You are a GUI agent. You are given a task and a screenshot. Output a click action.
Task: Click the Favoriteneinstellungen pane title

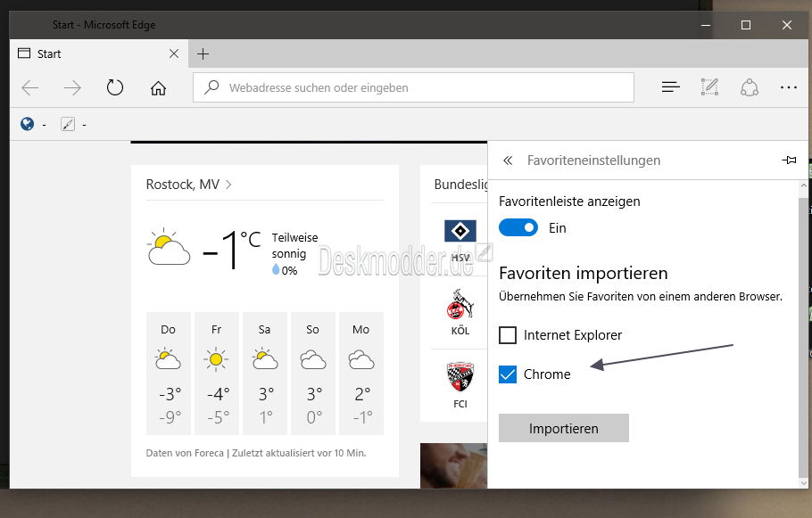coord(593,160)
